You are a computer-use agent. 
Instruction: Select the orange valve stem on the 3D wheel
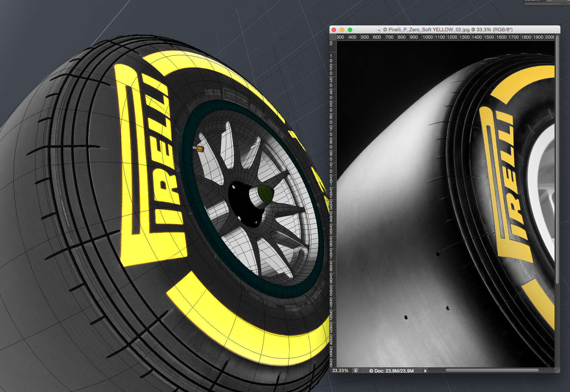point(199,148)
